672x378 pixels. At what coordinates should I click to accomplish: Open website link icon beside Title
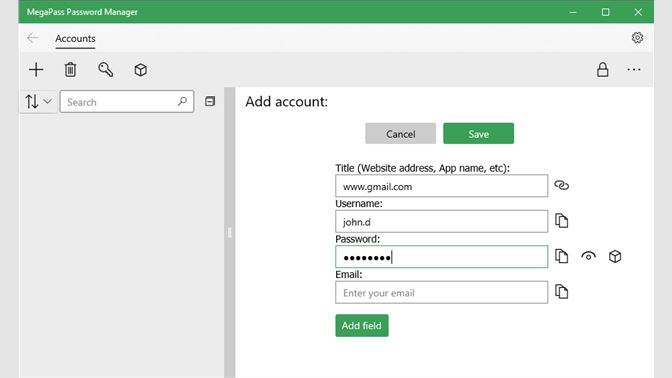[561, 185]
